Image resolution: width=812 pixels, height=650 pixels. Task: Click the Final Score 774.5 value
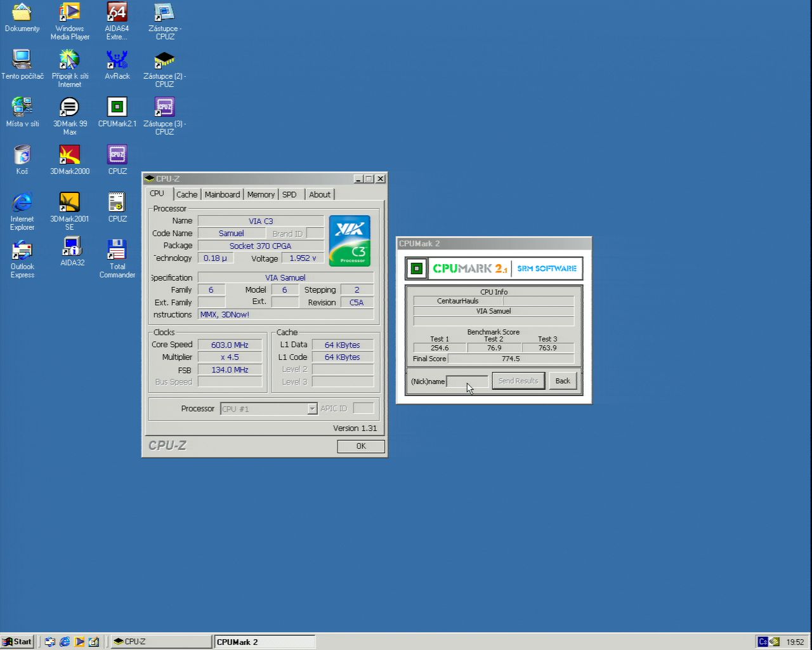tap(511, 359)
